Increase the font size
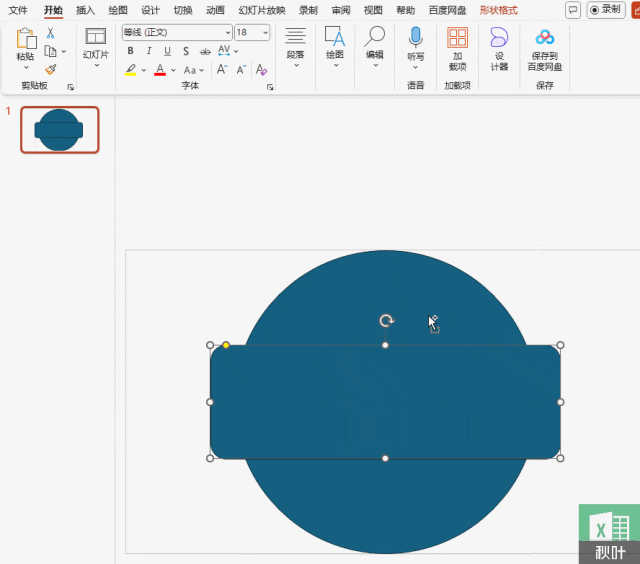This screenshot has height=564, width=640. tap(223, 70)
